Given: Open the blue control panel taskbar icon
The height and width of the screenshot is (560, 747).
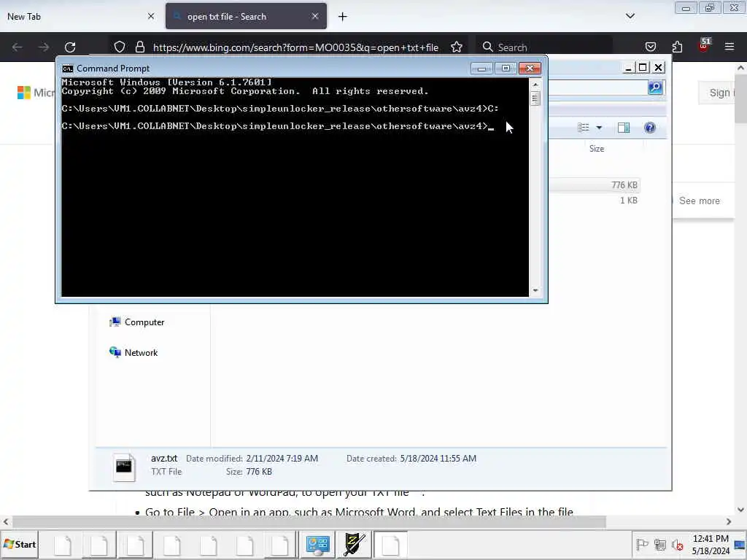Looking at the screenshot, I should tap(317, 544).
